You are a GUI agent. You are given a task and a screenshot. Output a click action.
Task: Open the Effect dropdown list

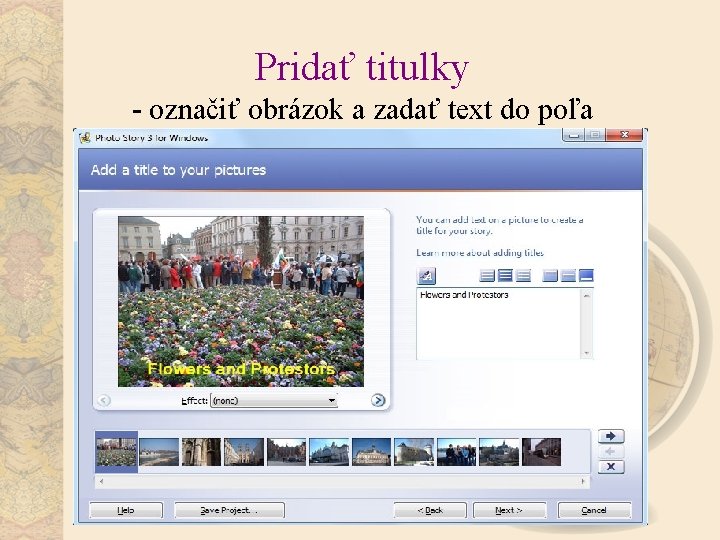click(x=274, y=400)
